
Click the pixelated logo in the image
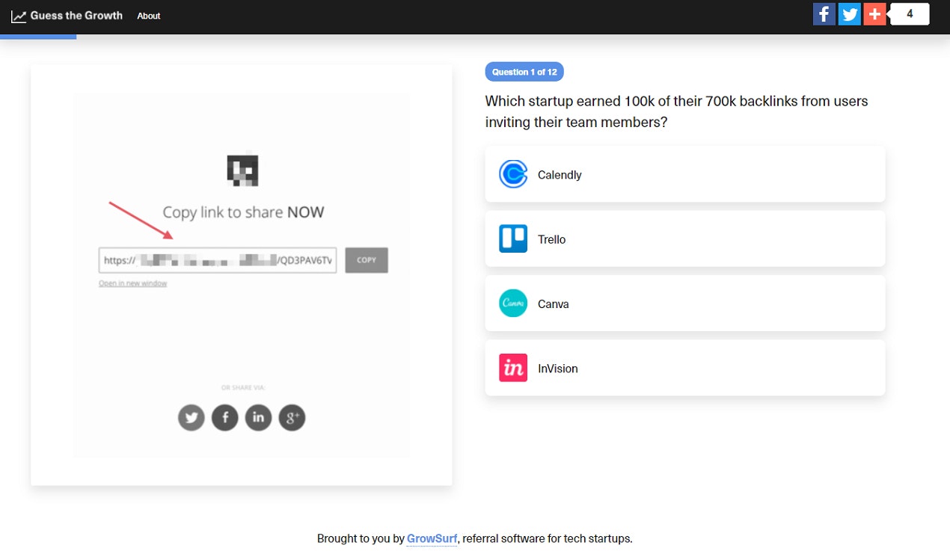click(x=242, y=171)
